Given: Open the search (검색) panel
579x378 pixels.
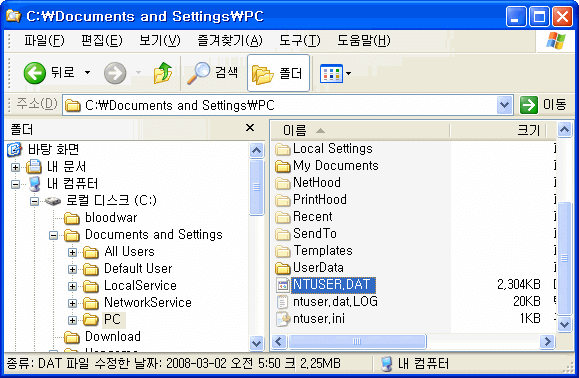Looking at the screenshot, I should 212,73.
